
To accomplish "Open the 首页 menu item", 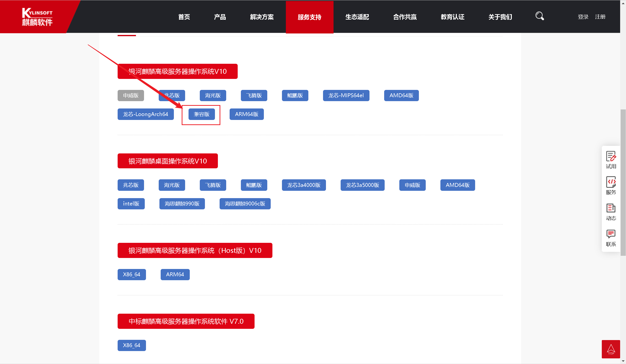I will 184,17.
